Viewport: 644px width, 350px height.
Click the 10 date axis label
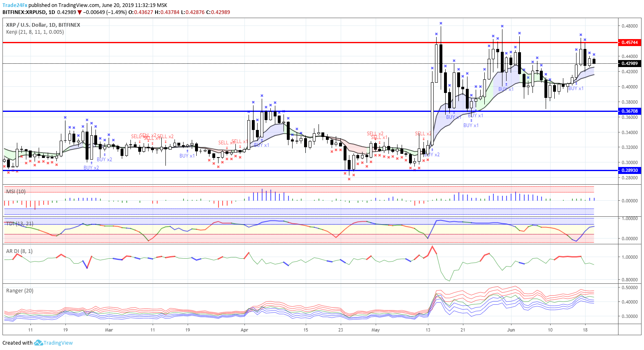pyautogui.click(x=550, y=330)
